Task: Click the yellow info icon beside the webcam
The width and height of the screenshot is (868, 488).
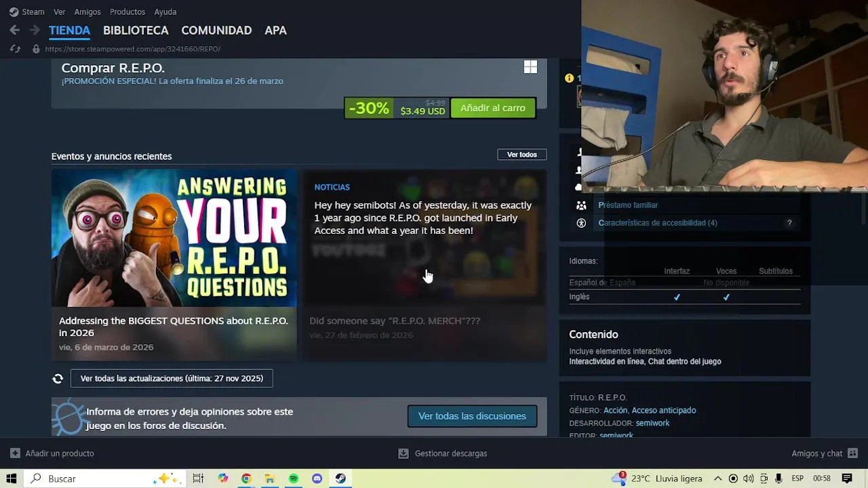Action: (569, 78)
